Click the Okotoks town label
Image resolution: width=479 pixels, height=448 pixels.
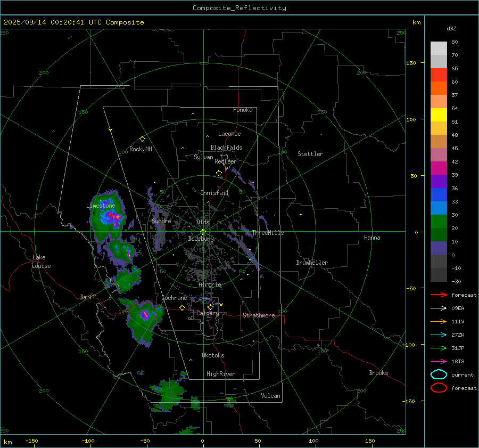click(213, 355)
